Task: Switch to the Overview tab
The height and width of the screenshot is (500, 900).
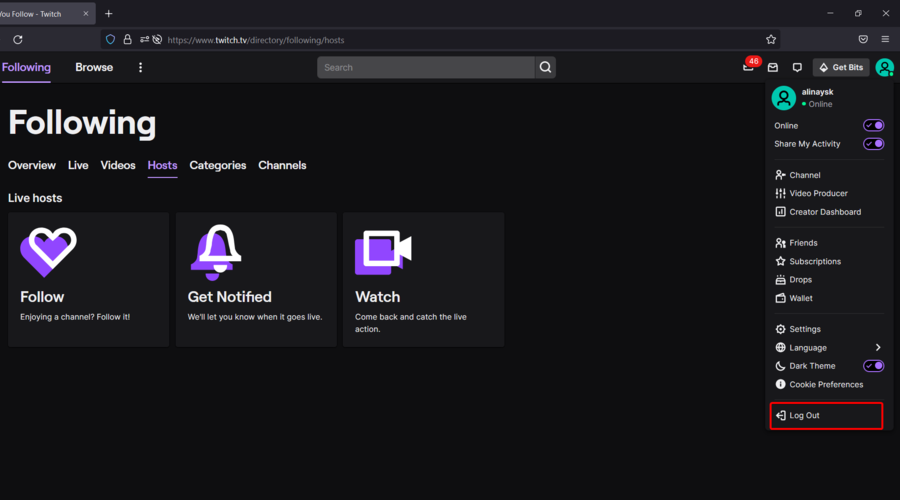Action: coord(32,165)
